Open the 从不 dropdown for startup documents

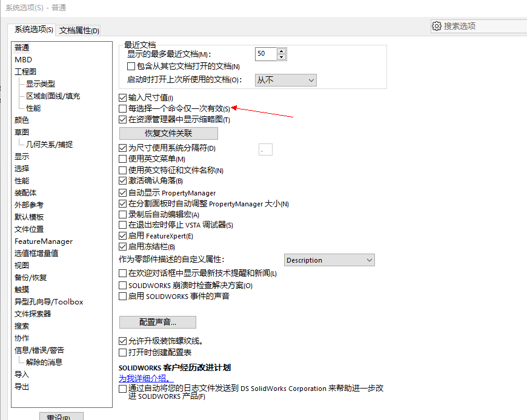point(285,80)
